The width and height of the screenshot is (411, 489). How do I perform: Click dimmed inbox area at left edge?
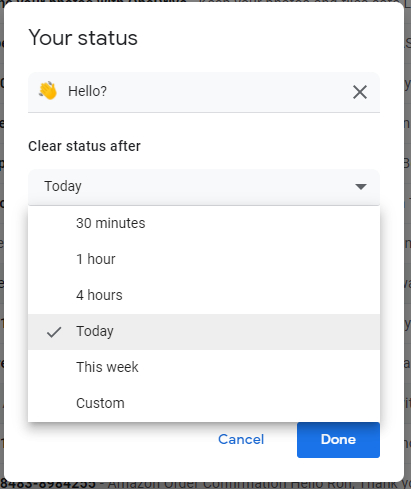click(2, 244)
